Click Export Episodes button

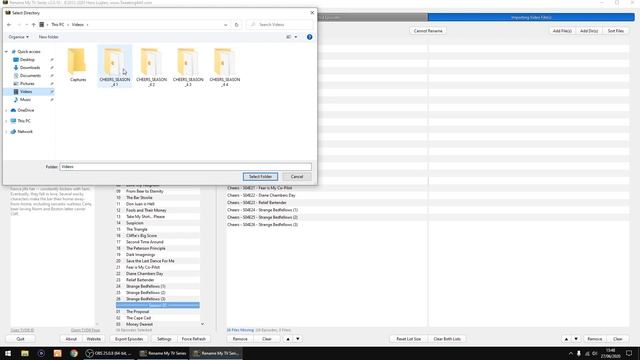[129, 339]
